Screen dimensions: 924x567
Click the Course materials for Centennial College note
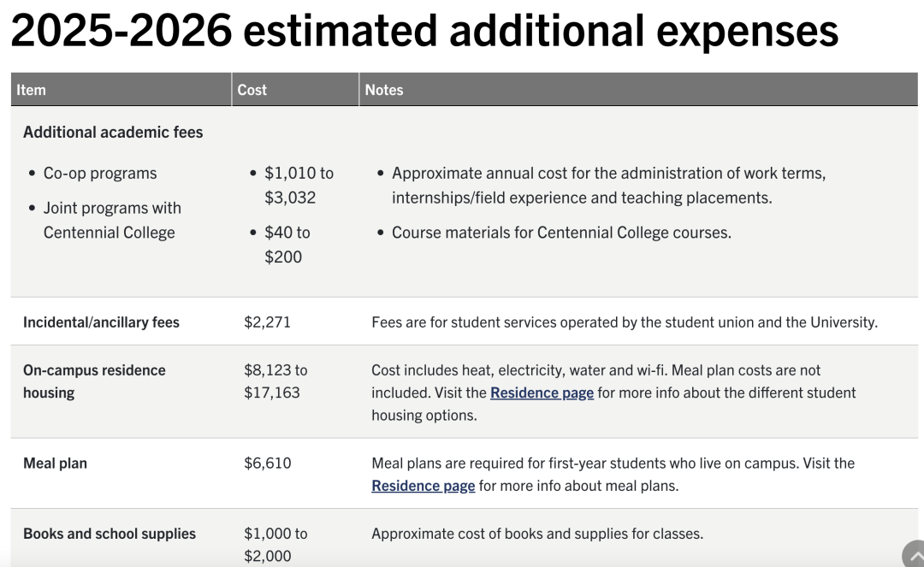(x=561, y=233)
